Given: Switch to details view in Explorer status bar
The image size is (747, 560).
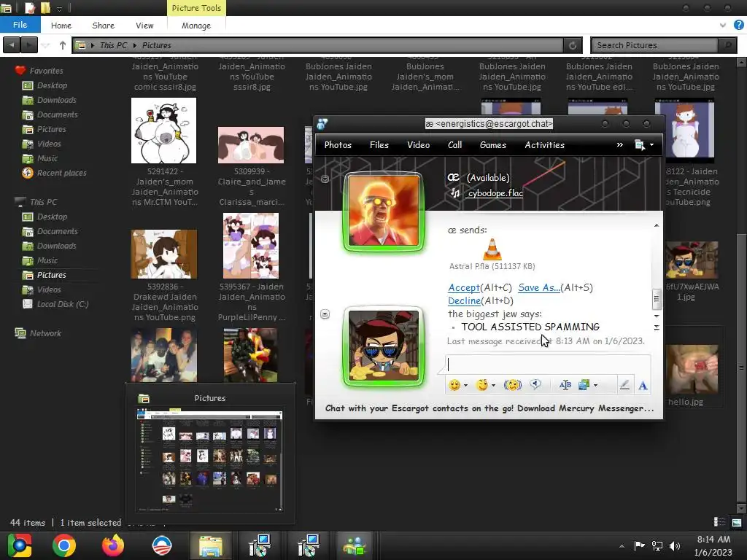Looking at the screenshot, I should 719,522.
